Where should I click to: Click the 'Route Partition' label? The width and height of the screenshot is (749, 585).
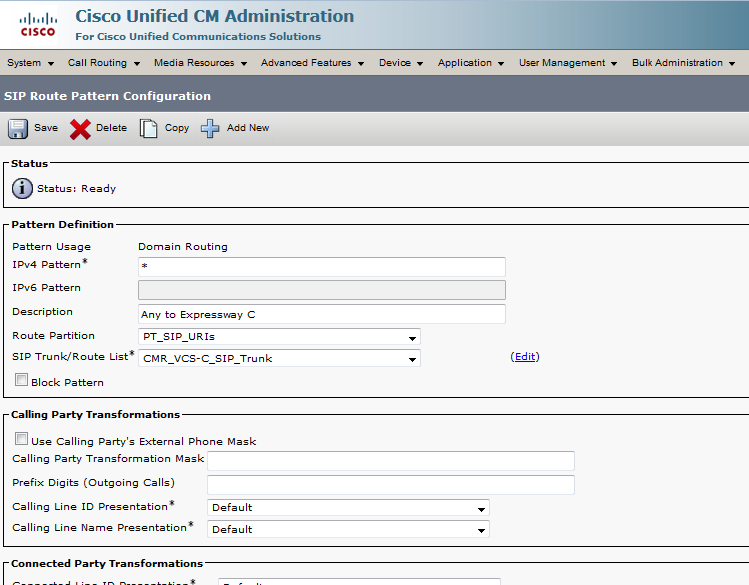[54, 335]
